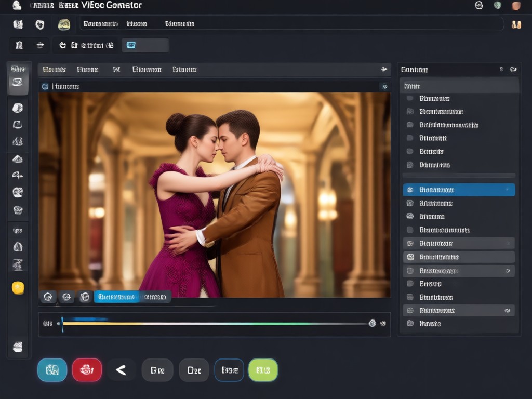Click the back arrow button in bottom row
This screenshot has width=532, height=399.
(x=121, y=370)
